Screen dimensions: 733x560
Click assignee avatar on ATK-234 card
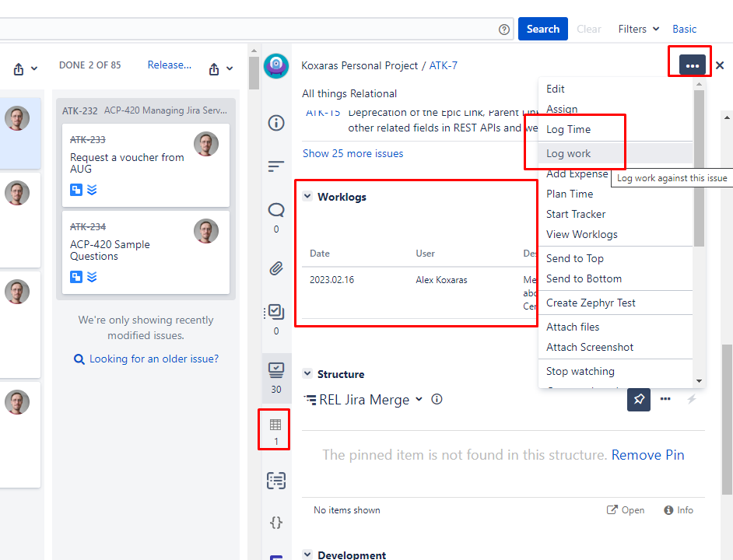206,231
